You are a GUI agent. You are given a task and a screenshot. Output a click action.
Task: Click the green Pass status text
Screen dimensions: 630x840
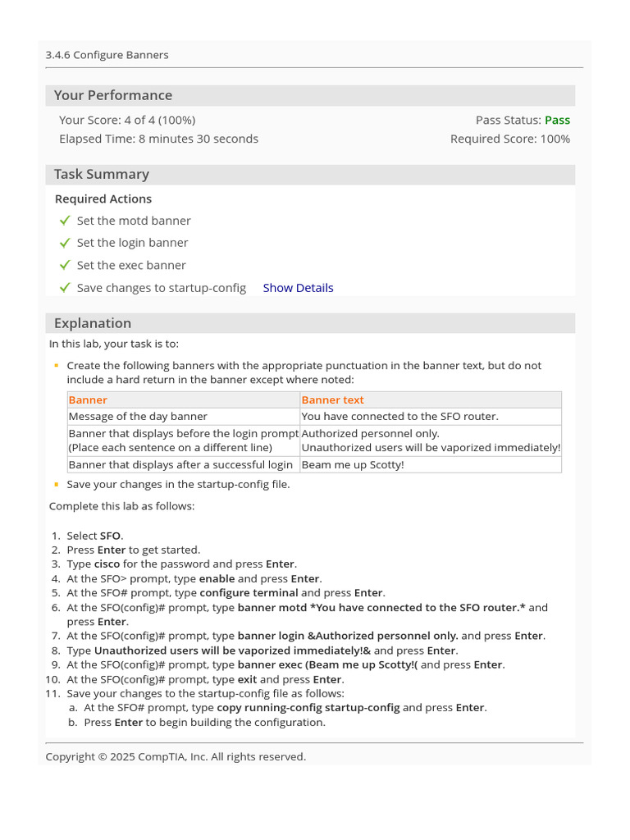[x=557, y=120]
